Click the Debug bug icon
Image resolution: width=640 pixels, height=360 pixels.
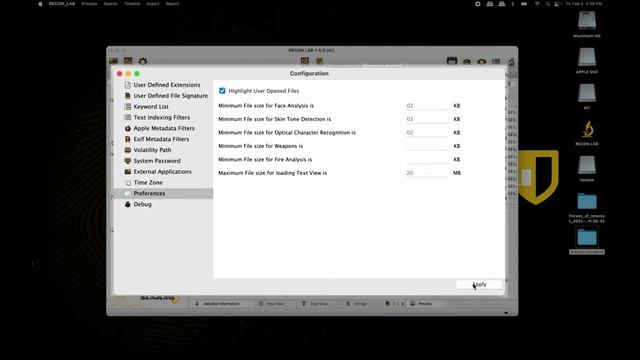pyautogui.click(x=128, y=204)
